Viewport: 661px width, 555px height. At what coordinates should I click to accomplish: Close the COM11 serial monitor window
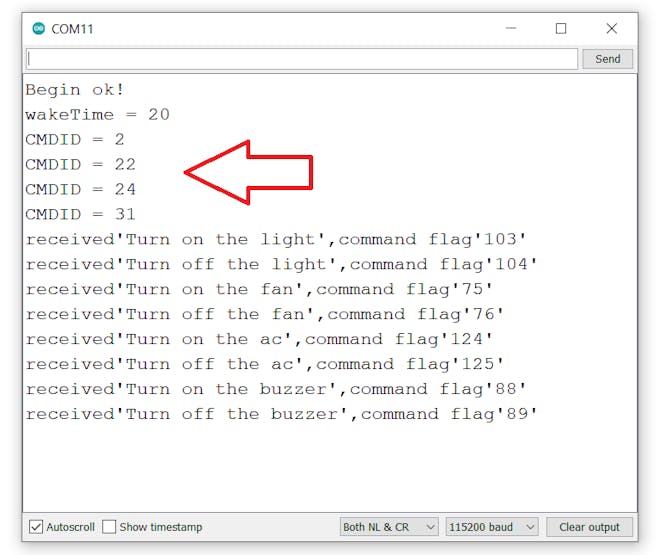coord(612,28)
